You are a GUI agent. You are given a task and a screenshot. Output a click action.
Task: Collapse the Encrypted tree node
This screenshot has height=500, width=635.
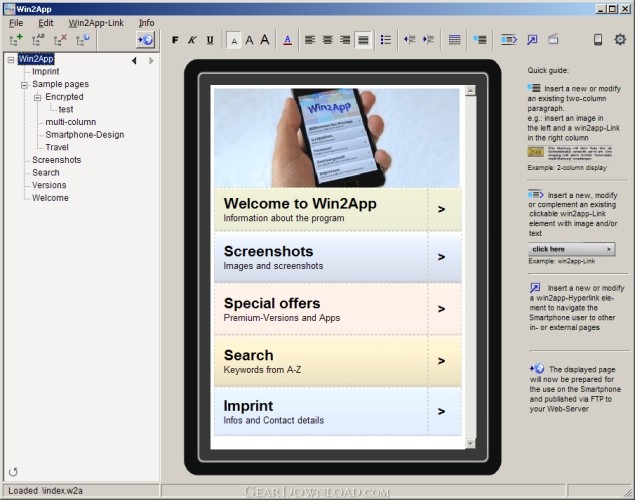[37, 98]
